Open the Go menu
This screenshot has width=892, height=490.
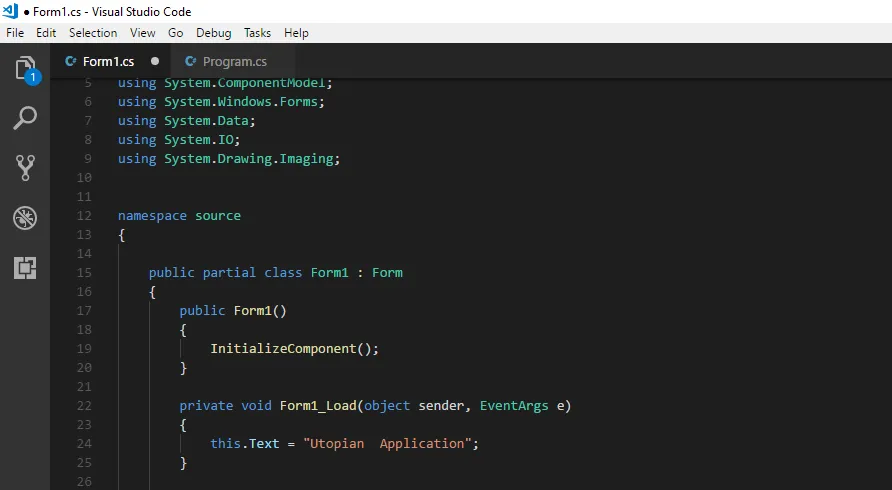(175, 33)
